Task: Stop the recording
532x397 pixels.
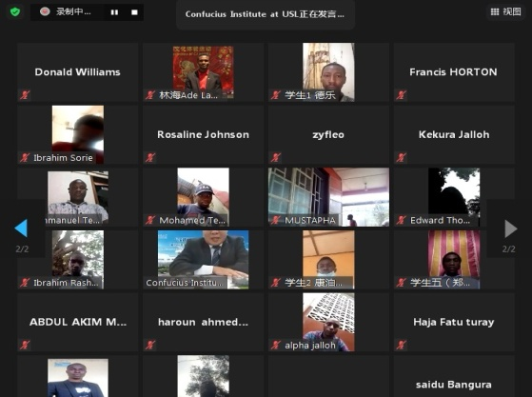Action: pyautogui.click(x=134, y=12)
